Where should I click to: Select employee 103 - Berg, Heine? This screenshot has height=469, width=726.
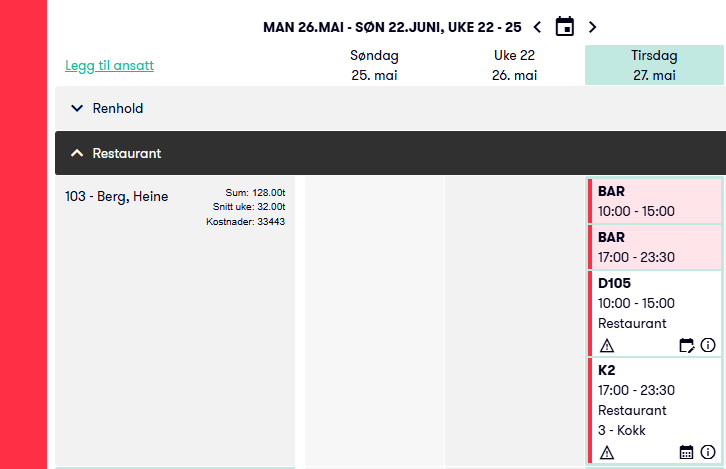[x=116, y=196]
